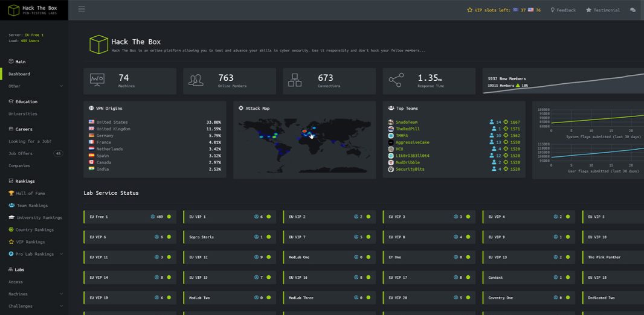
Task: Click the EU VIP 12 status dot
Action: tap(269, 257)
